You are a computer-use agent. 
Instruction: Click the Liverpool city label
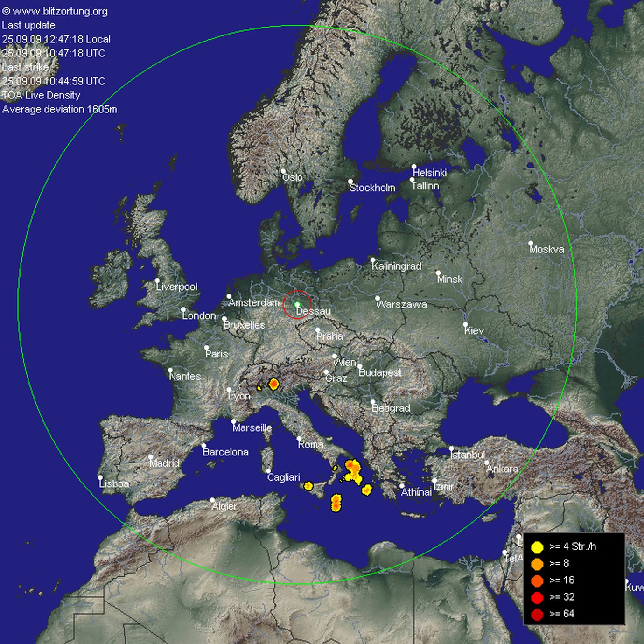pos(176,287)
